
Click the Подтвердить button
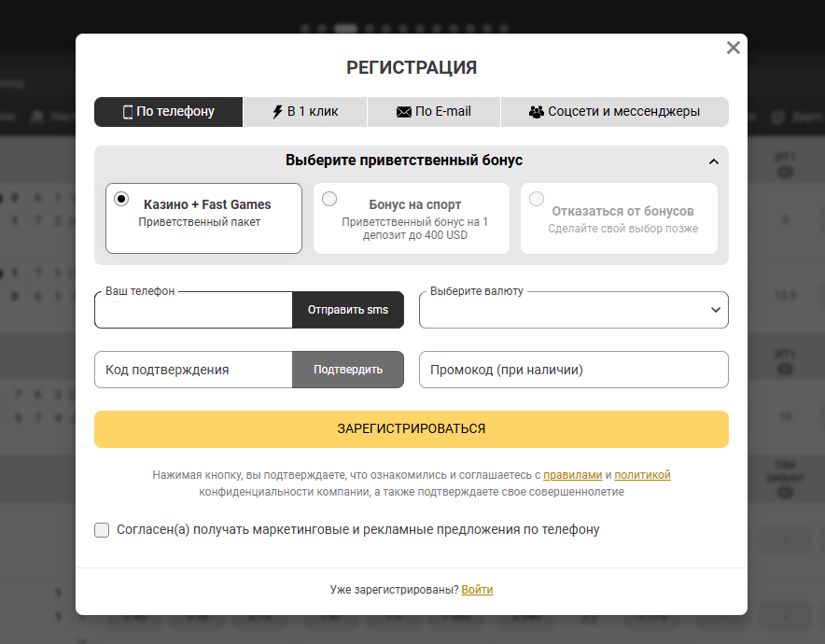pos(348,370)
